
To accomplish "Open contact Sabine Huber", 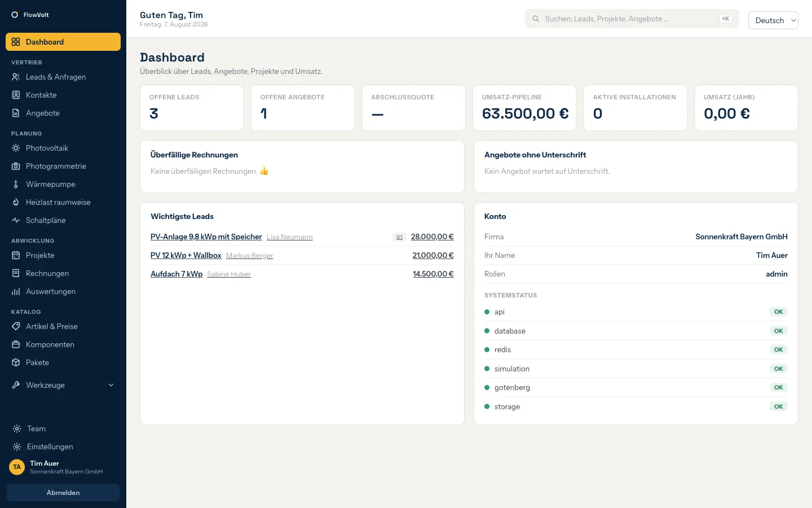I will tap(229, 274).
